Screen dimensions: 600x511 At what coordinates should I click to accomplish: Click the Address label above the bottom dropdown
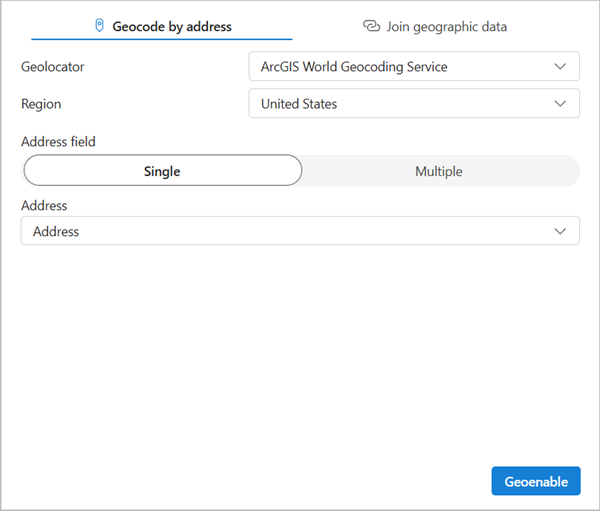(x=44, y=205)
